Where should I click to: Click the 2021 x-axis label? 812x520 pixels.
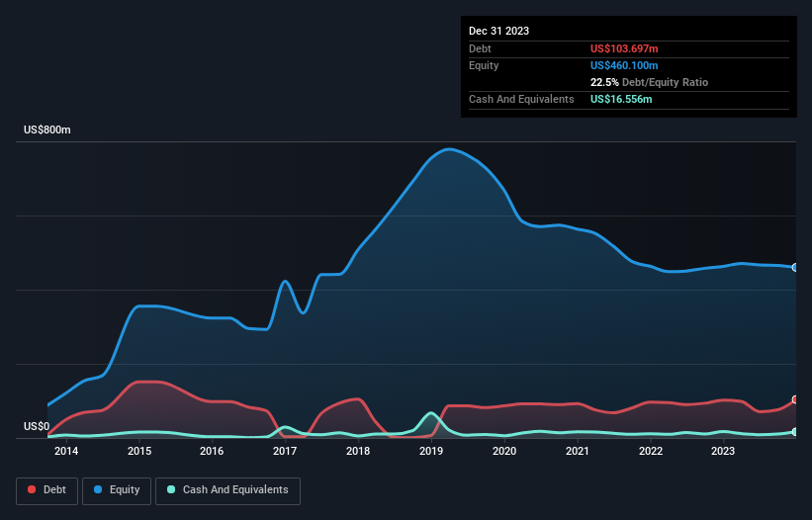[x=578, y=451]
